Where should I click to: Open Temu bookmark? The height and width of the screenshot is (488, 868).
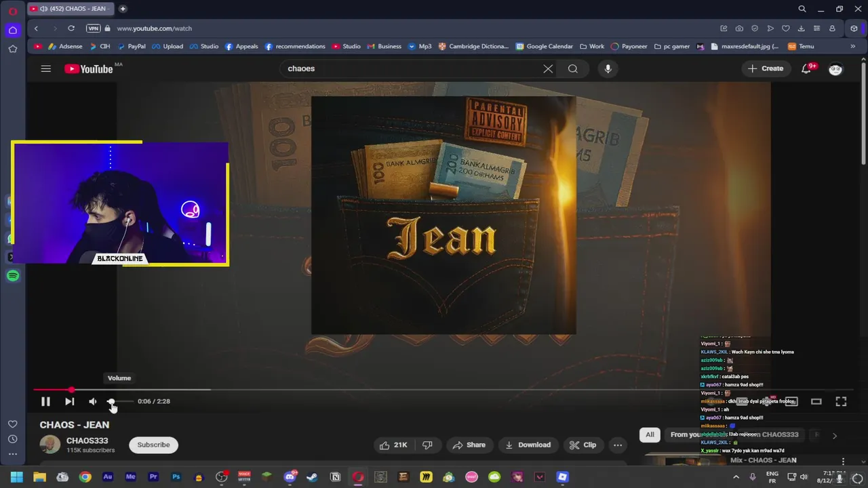801,47
